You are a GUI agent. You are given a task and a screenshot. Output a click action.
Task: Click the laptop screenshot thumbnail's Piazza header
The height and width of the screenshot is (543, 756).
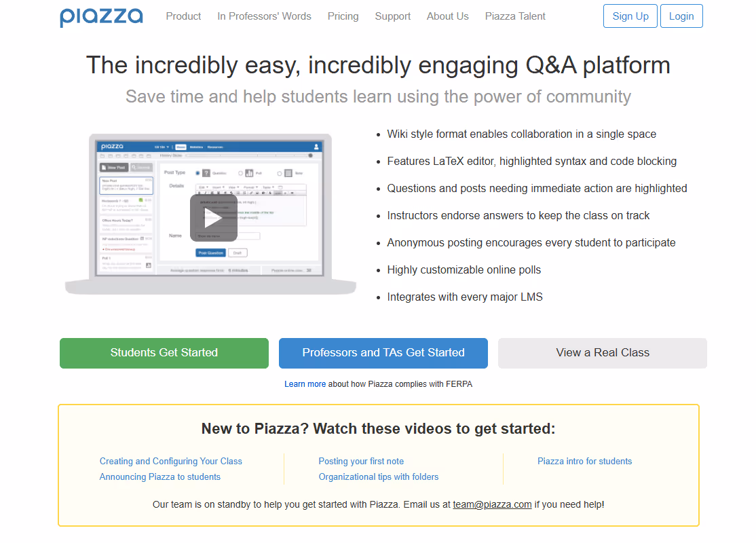[209, 147]
